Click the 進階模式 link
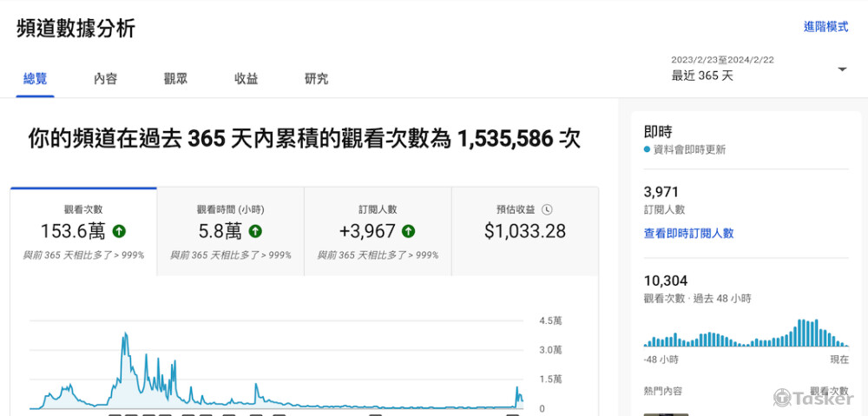Viewport: 868px width, 416px height. (x=825, y=27)
